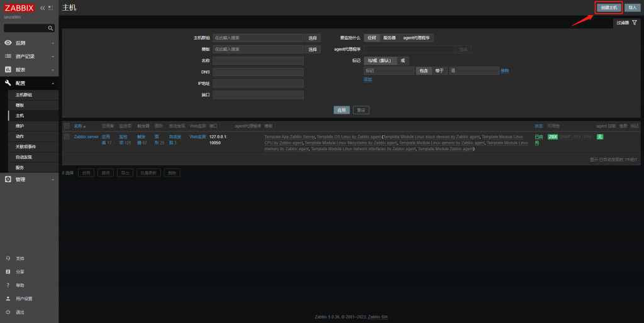The image size is (644, 323).
Task: Select 等于 tag operator
Action: coord(440,70)
